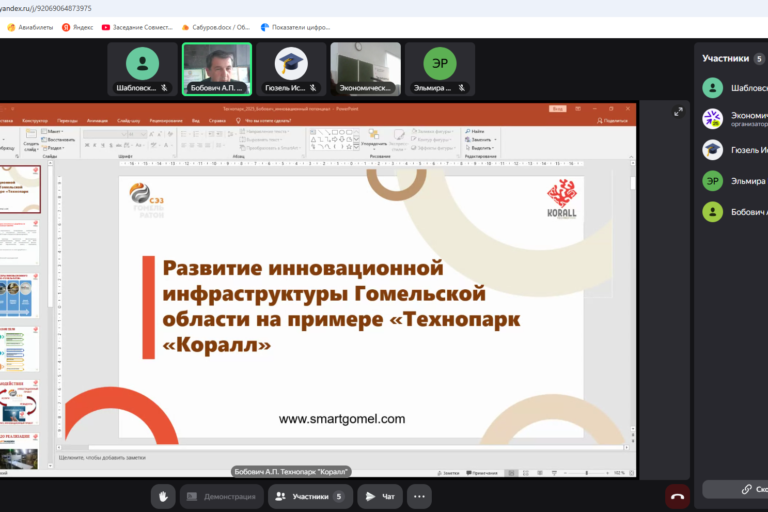The height and width of the screenshot is (512, 768).
Task: Click Гюзель graduation cap avatar tile
Action: 290,68
